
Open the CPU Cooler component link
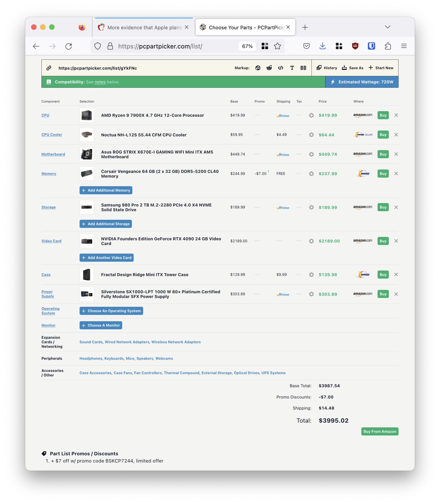[52, 135]
